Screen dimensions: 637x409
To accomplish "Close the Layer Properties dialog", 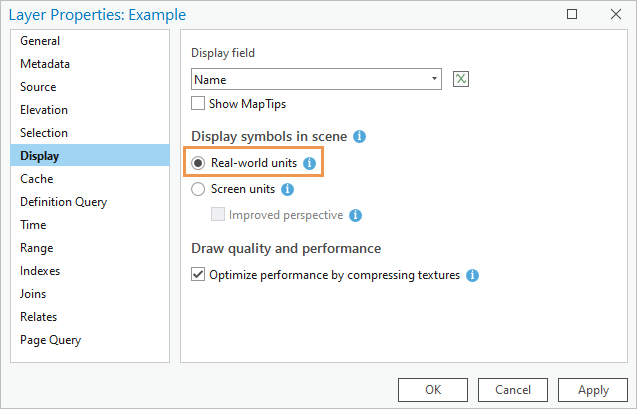I will (x=613, y=15).
